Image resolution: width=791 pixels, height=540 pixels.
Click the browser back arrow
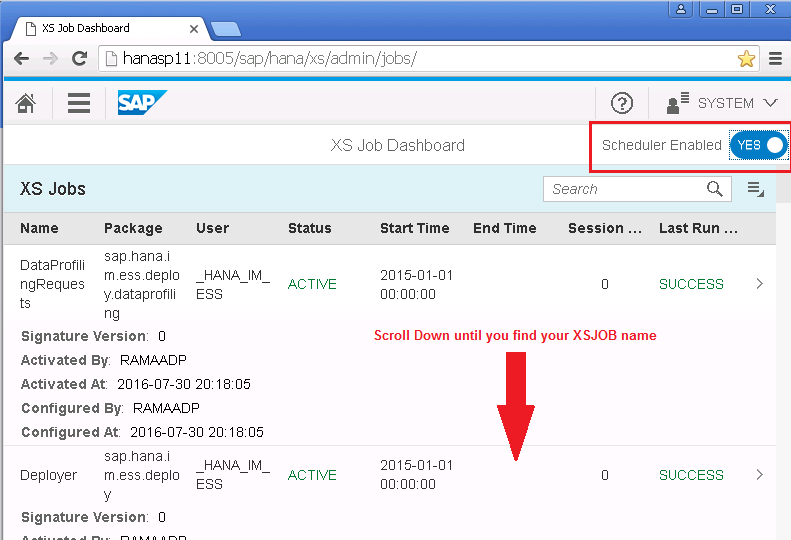[x=21, y=59]
